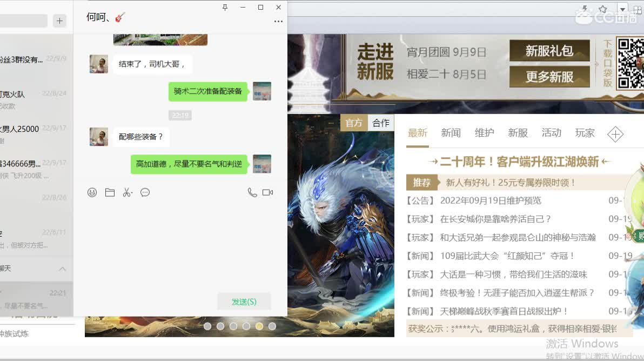Select the 新闻 news tab

coord(451,133)
